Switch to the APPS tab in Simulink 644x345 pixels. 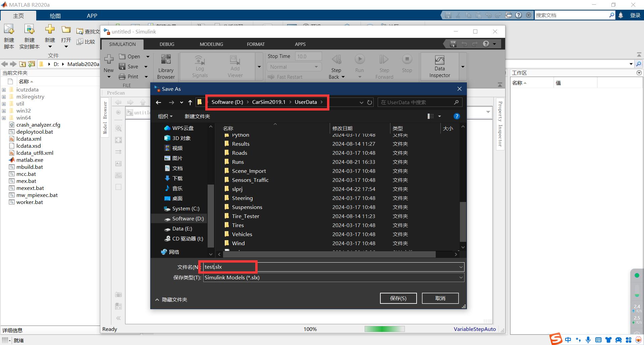300,44
